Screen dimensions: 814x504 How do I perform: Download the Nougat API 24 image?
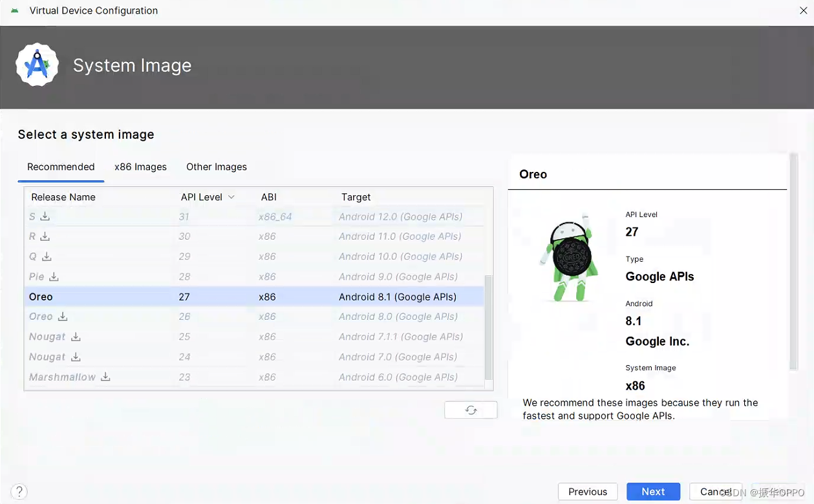pos(76,357)
